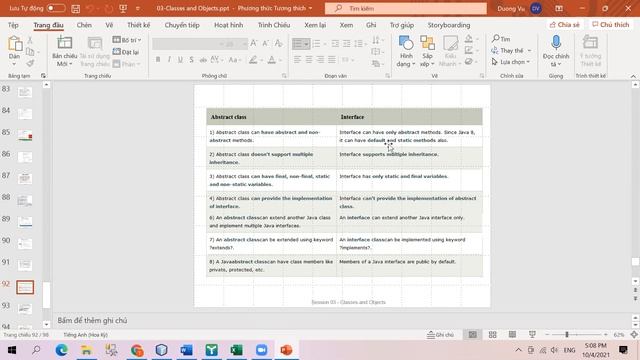Click the Tìm find button
Viewport: 640px width, 360px height.
tap(501, 39)
